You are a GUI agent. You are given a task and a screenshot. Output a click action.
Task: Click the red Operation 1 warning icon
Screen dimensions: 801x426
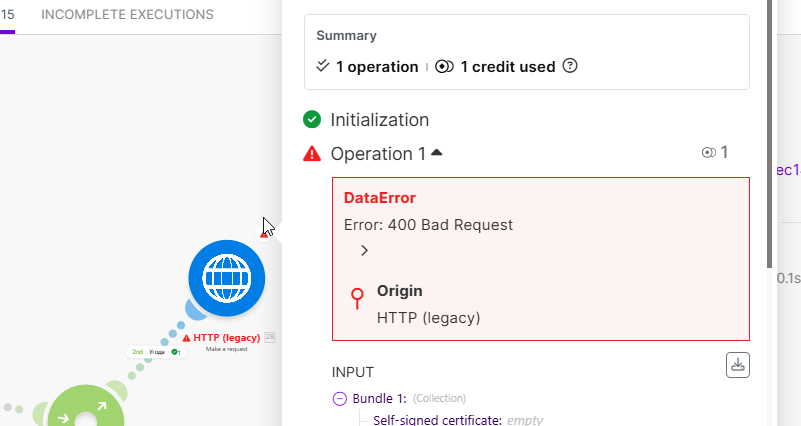(x=313, y=154)
